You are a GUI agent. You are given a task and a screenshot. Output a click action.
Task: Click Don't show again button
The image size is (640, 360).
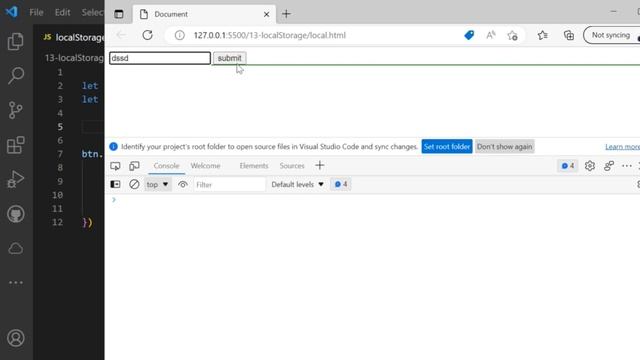[504, 147]
